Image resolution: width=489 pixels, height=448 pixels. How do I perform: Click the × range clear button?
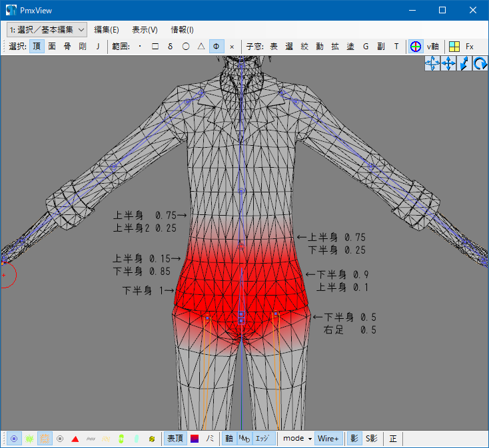232,47
